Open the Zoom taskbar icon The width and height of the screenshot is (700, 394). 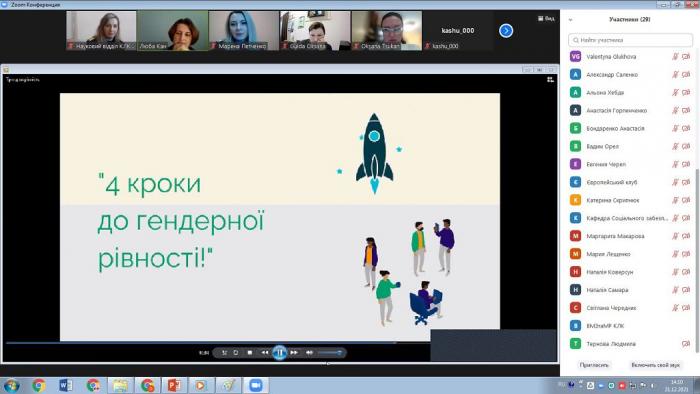pos(255,385)
